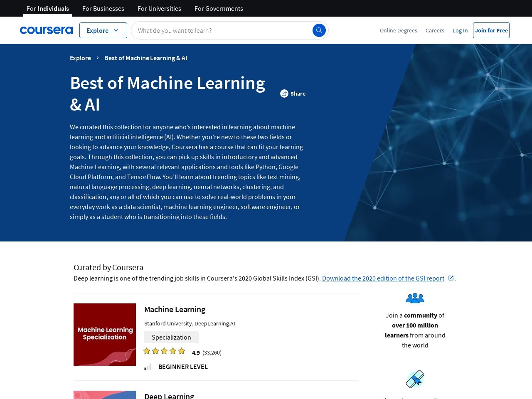Click the Share icon
This screenshot has height=399, width=532.
click(x=284, y=94)
